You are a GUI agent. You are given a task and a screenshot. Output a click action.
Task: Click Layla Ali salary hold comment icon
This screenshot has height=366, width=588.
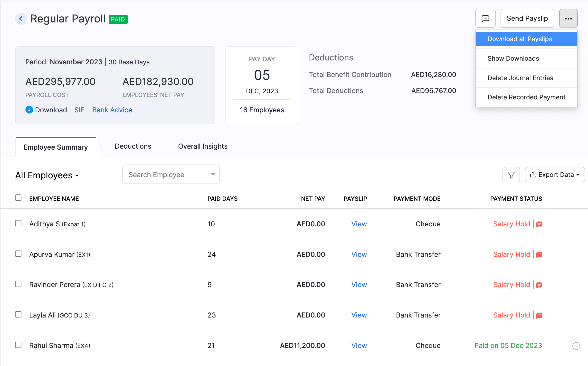(x=539, y=315)
